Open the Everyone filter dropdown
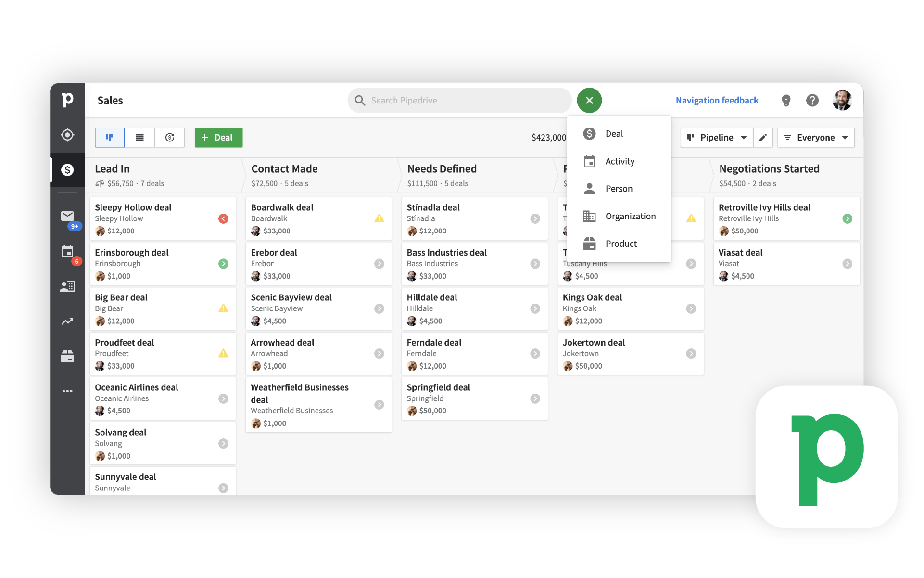The height and width of the screenshot is (578, 924). coord(816,138)
